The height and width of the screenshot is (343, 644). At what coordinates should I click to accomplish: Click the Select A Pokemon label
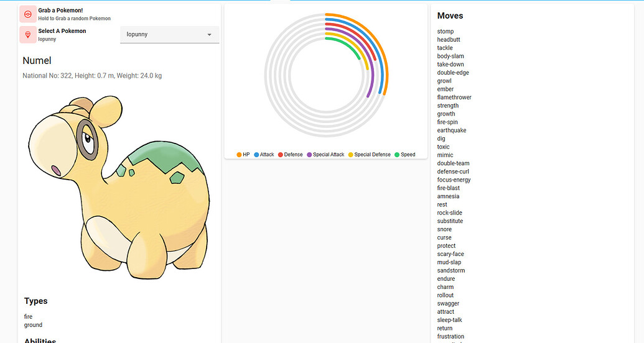[62, 31]
